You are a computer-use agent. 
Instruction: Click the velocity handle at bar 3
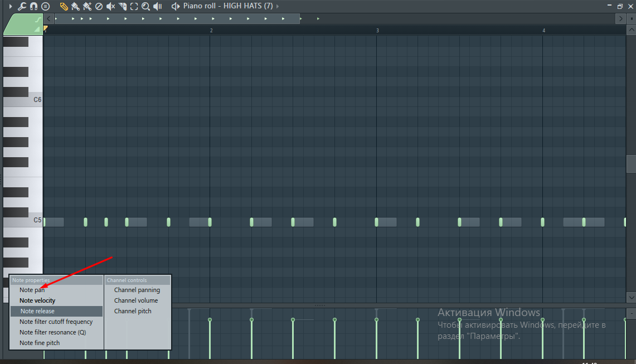point(376,320)
